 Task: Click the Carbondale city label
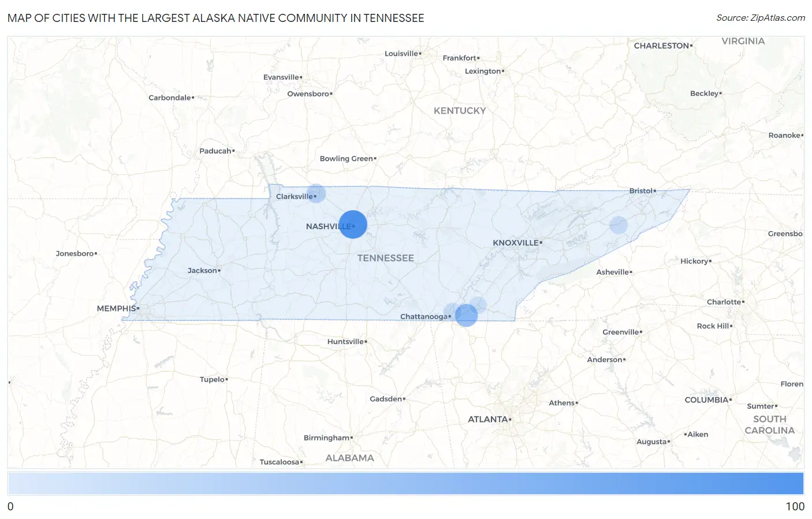pyautogui.click(x=170, y=98)
